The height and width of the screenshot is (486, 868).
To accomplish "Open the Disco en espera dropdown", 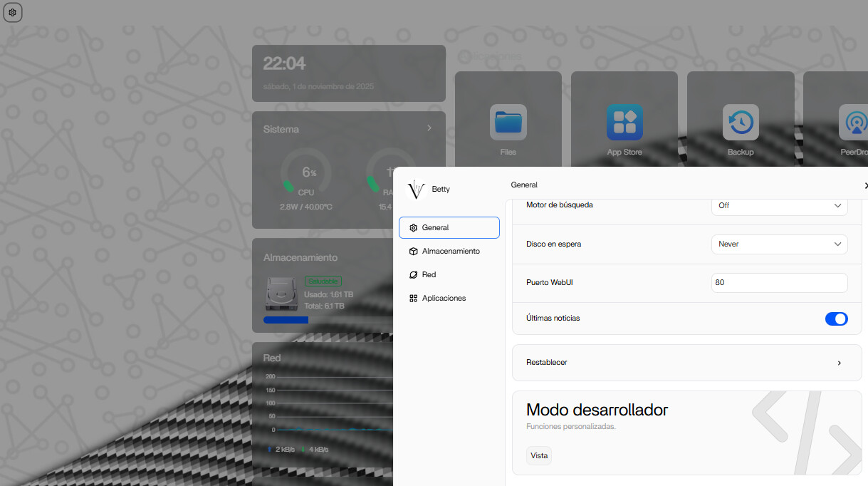I will pyautogui.click(x=779, y=244).
